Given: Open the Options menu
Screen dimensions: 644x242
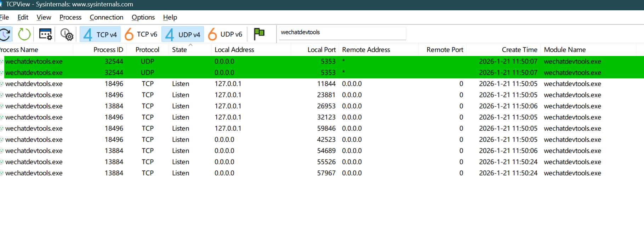Looking at the screenshot, I should point(143,17).
